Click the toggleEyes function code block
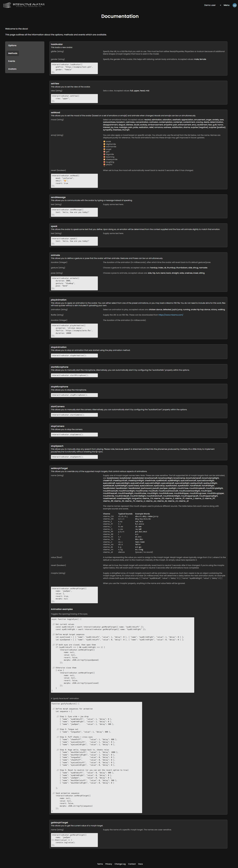The image size is (238, 868). pos(123,655)
